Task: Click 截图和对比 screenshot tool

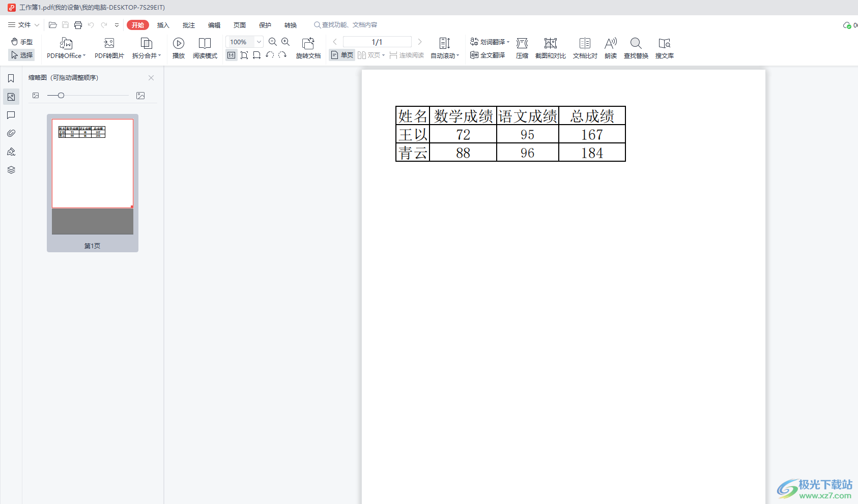Action: click(x=551, y=48)
